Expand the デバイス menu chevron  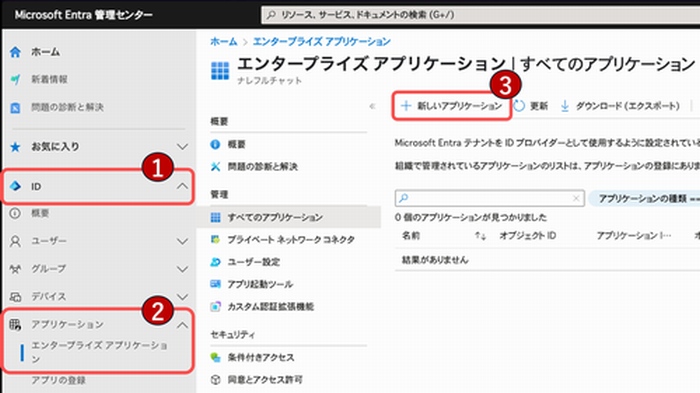182,297
